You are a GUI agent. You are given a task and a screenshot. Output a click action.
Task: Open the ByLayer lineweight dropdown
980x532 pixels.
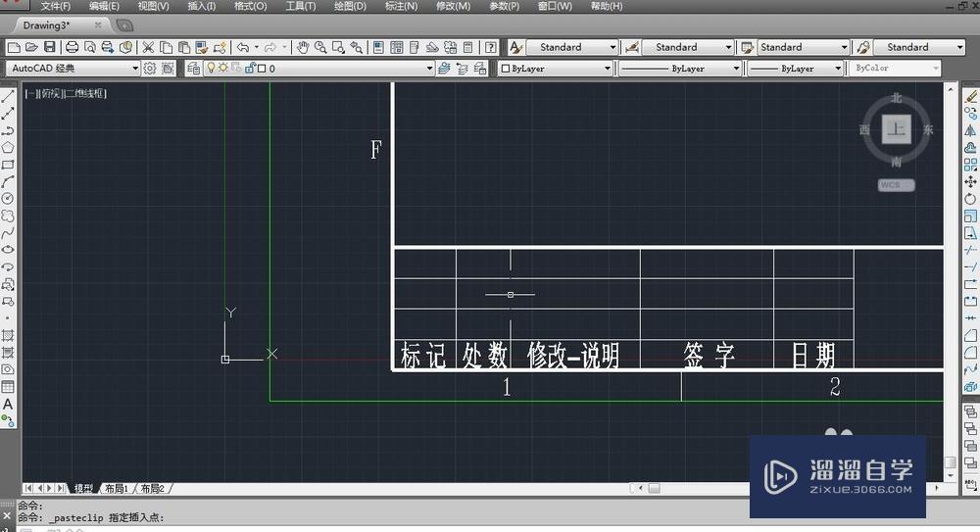point(838,69)
